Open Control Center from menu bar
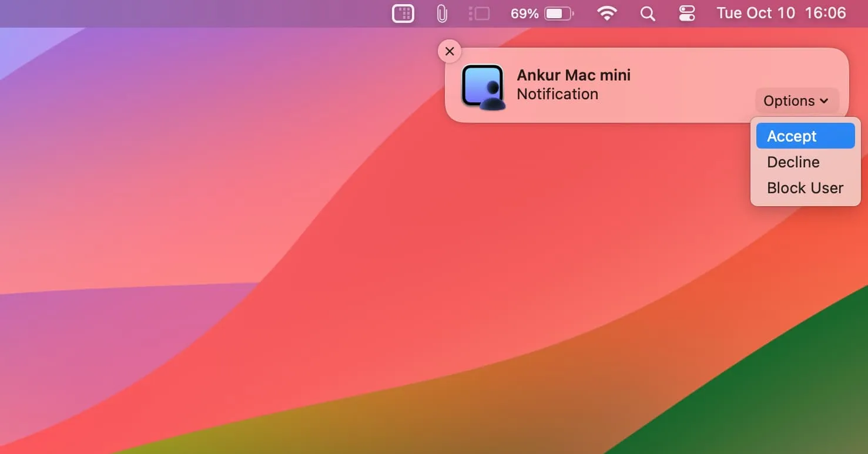This screenshot has height=454, width=868. pyautogui.click(x=687, y=14)
